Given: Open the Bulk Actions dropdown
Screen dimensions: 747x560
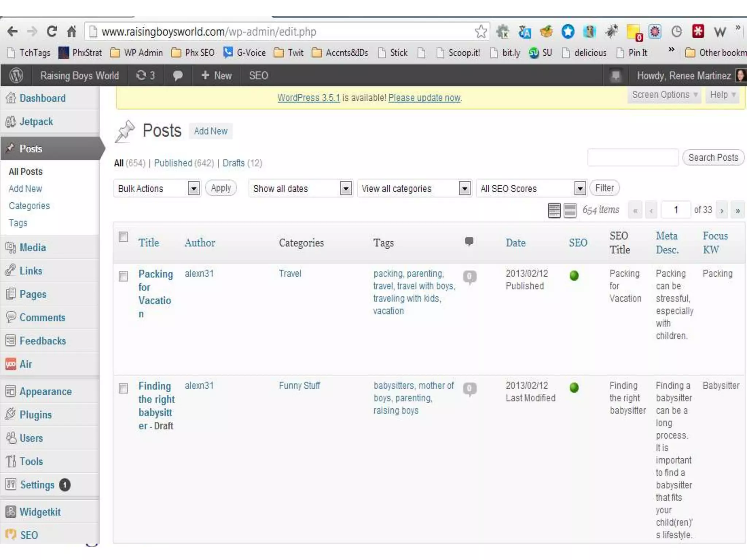Looking at the screenshot, I should pyautogui.click(x=157, y=188).
